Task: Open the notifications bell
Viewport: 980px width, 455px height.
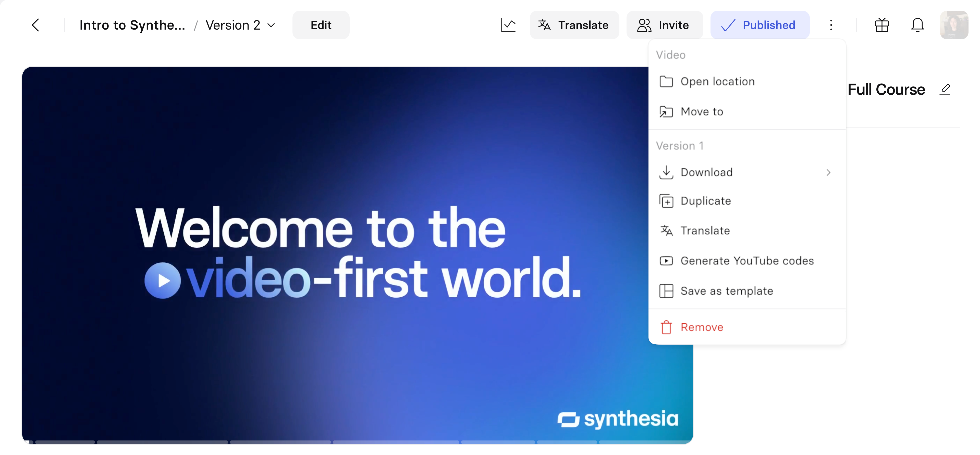Action: tap(917, 25)
